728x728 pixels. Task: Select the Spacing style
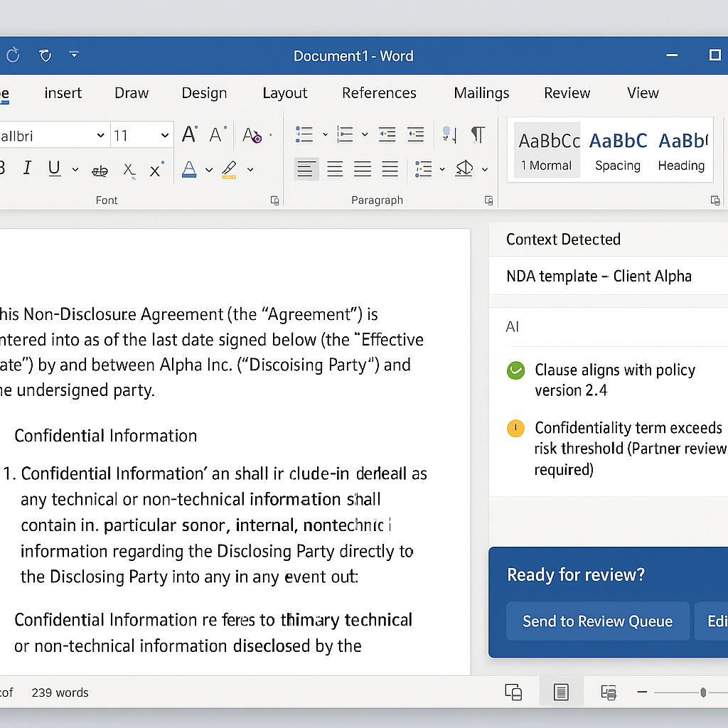point(618,151)
